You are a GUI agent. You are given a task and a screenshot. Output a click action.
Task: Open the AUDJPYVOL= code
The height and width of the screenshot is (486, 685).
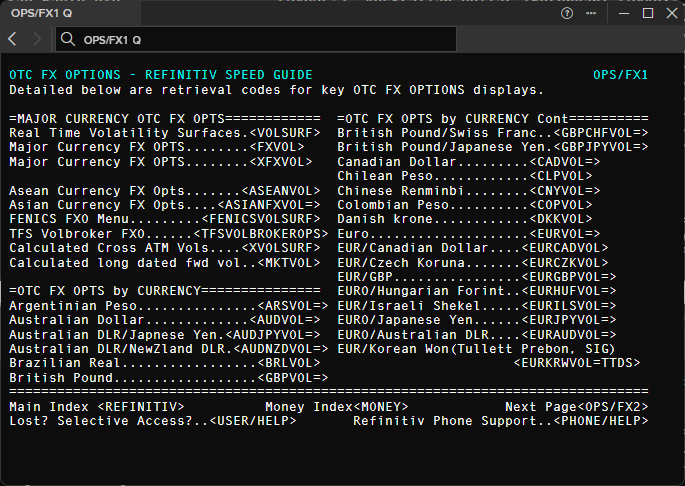click(x=273, y=335)
